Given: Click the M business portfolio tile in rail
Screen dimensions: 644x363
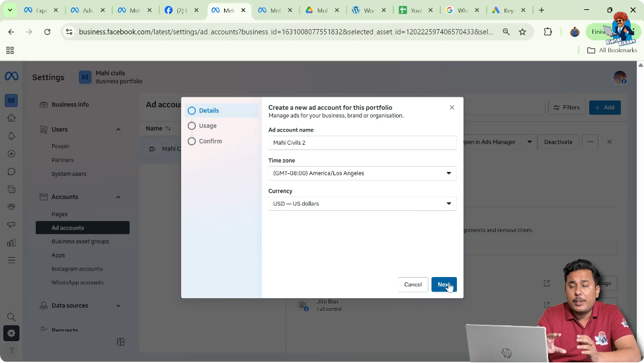Looking at the screenshot, I should 11,101.
